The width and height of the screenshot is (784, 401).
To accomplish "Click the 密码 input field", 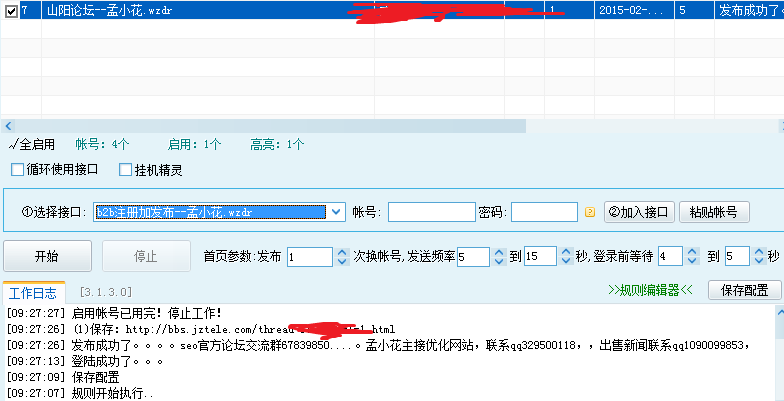I will pos(544,212).
